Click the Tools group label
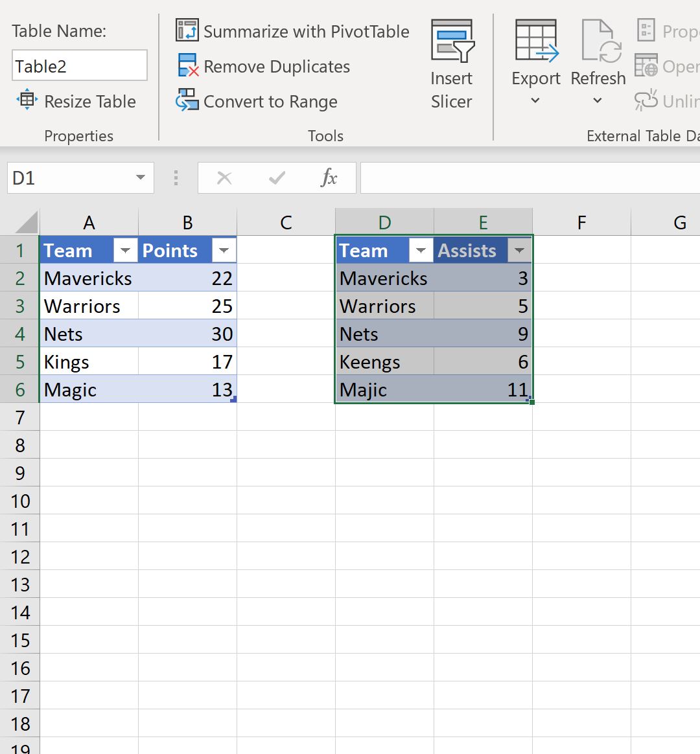The height and width of the screenshot is (754, 700). (325, 135)
